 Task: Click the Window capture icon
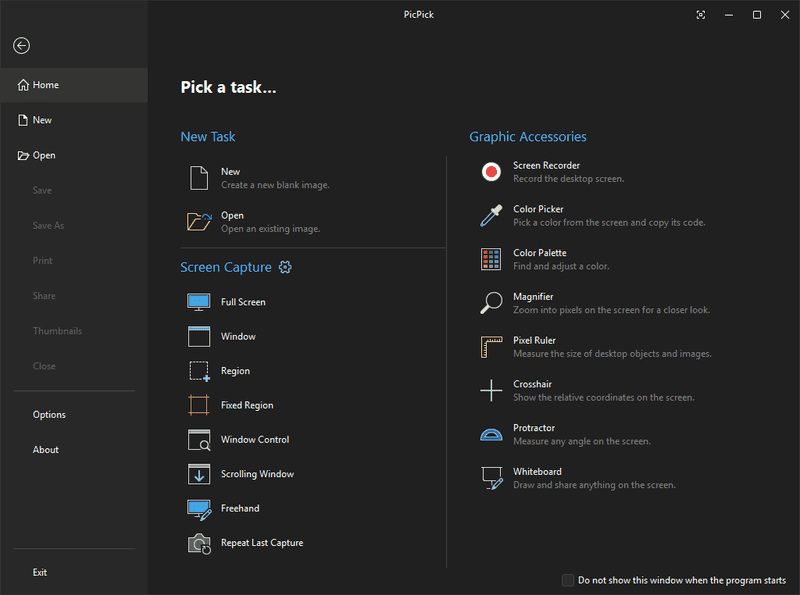tap(199, 337)
